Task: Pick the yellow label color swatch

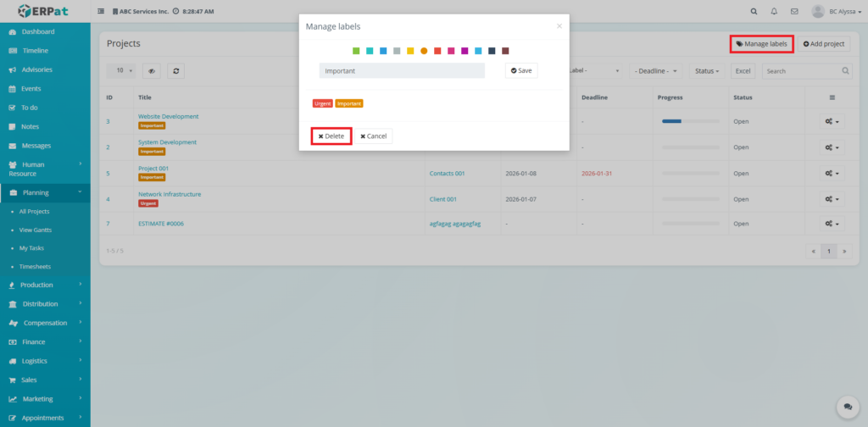Action: click(410, 51)
